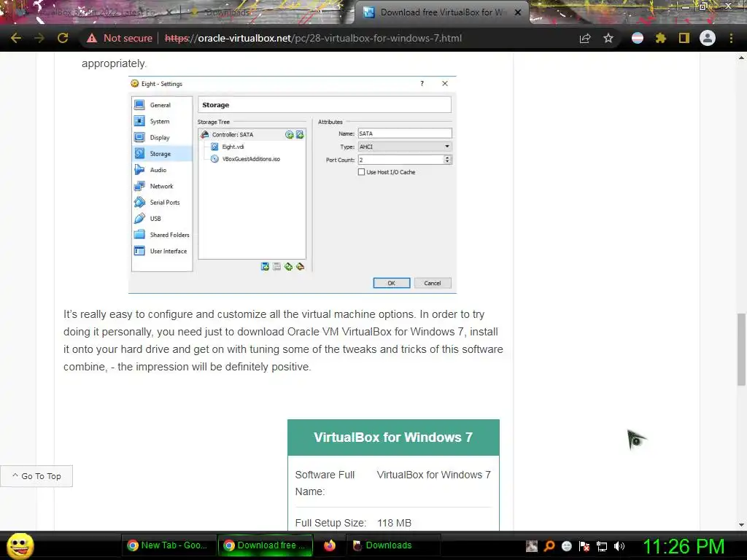747x560 pixels.
Task: Open Downloads taskbar button
Action: coord(393,545)
